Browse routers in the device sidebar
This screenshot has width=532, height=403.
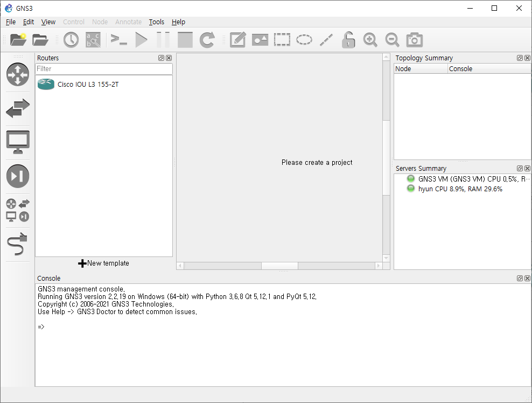click(18, 74)
